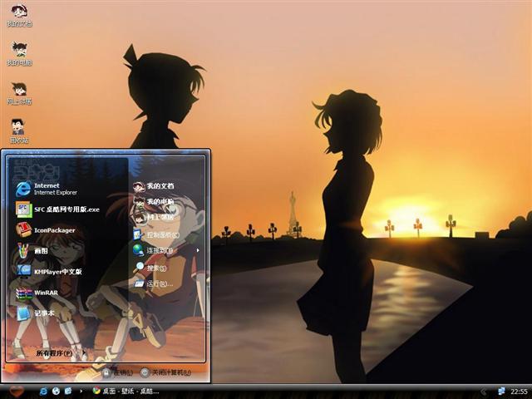Open 记事本 notepad in Start menu
Viewport: 532px width, 399px height.
tap(35, 313)
